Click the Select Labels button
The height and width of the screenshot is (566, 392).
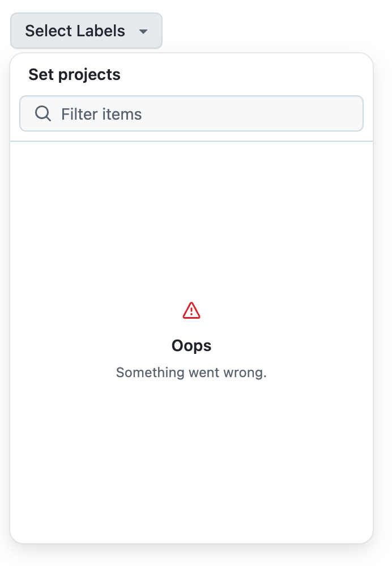coord(86,31)
